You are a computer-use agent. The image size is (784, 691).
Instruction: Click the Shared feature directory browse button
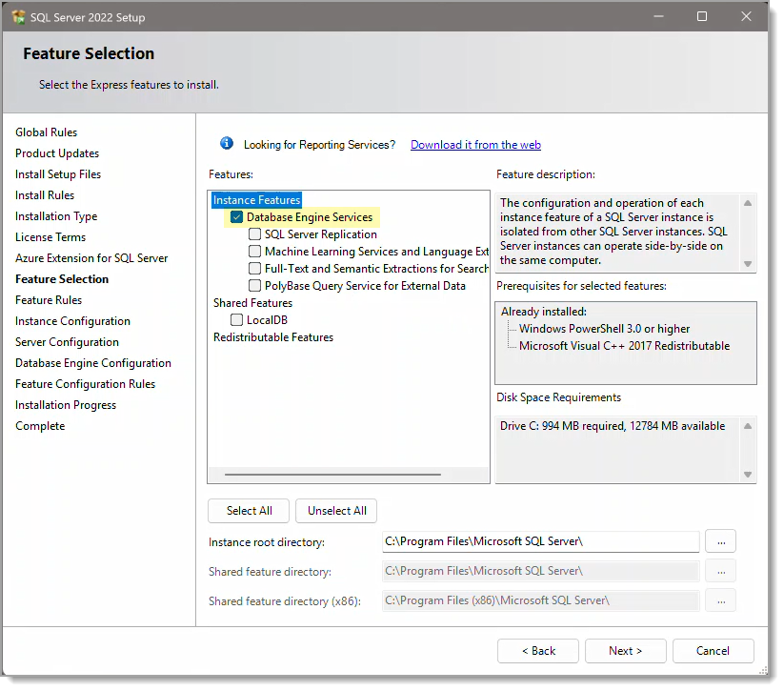(x=720, y=571)
